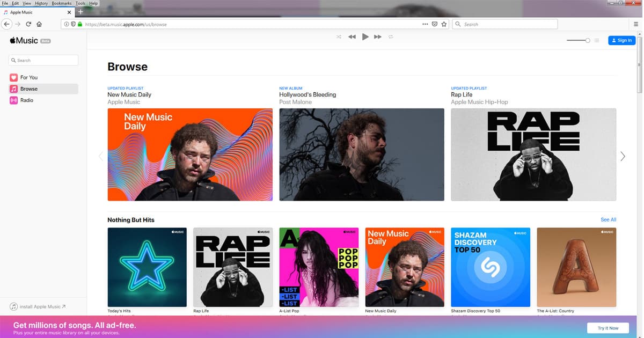The image size is (644, 338).
Task: Click the For You heart icon
Action: pos(14,77)
